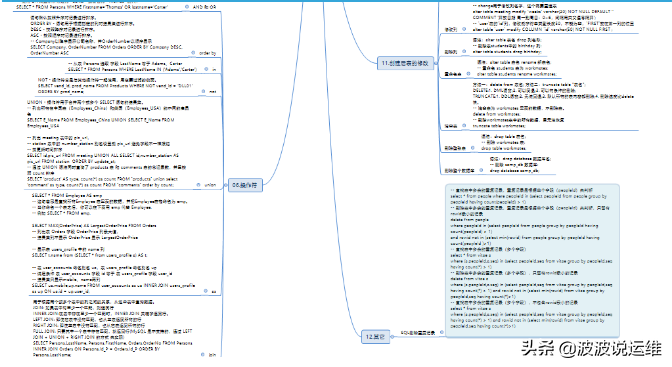672x367 pixels.
Task: Select the 'in' subtopic label
Action: [x=214, y=69]
